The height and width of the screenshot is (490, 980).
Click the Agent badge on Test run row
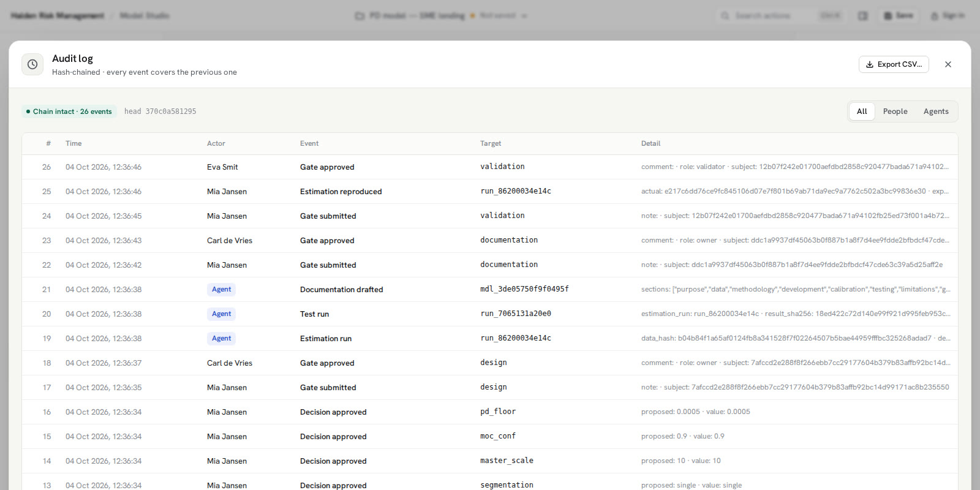point(221,314)
